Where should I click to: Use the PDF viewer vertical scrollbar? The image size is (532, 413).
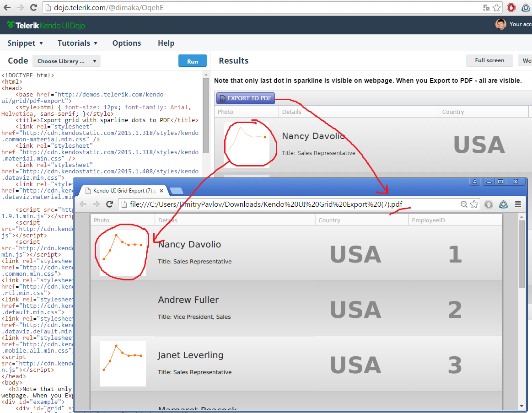[x=522, y=254]
